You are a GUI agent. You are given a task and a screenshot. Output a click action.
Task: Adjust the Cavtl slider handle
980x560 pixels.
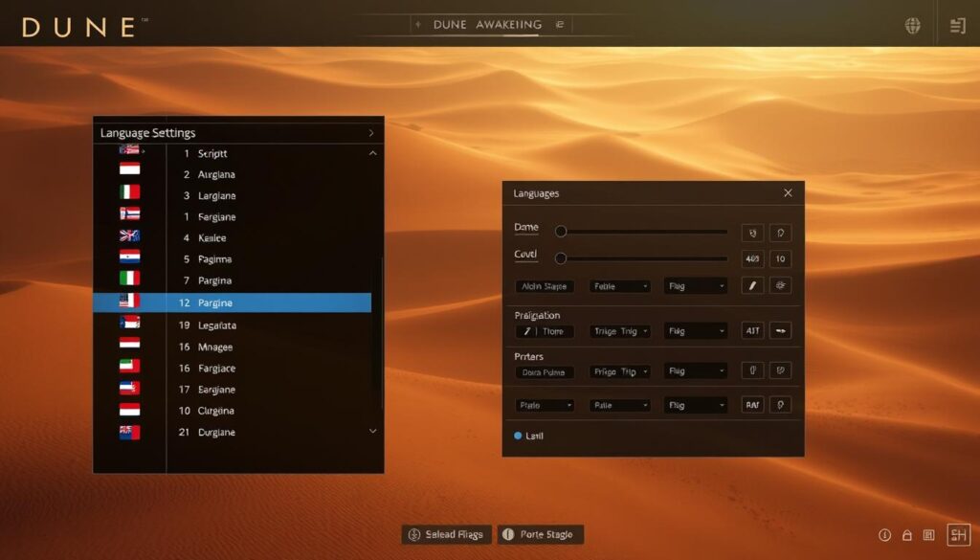[561, 258]
